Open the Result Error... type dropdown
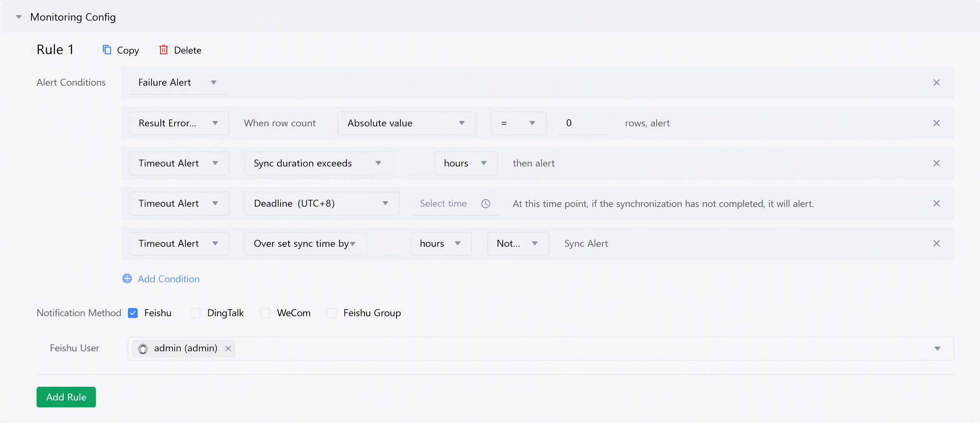The image size is (980, 423). pos(179,123)
